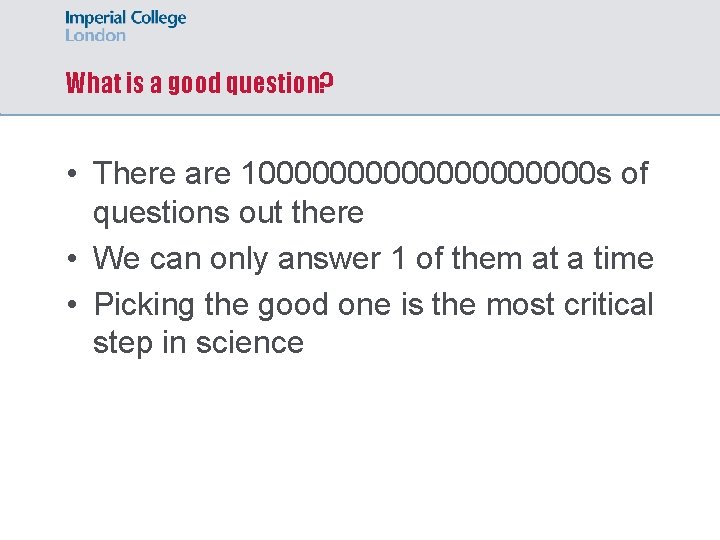The height and width of the screenshot is (540, 720).
Task: Click the word "step" in the last line
Action: (x=126, y=343)
